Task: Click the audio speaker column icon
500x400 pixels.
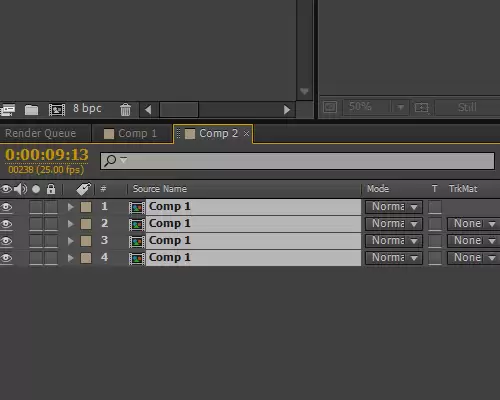Action: point(21,189)
